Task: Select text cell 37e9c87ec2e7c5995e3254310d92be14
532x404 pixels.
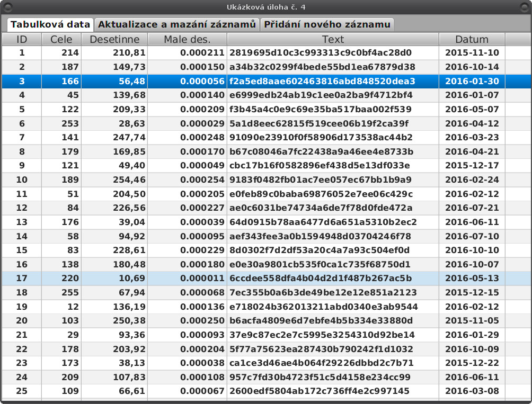Action: 333,335
